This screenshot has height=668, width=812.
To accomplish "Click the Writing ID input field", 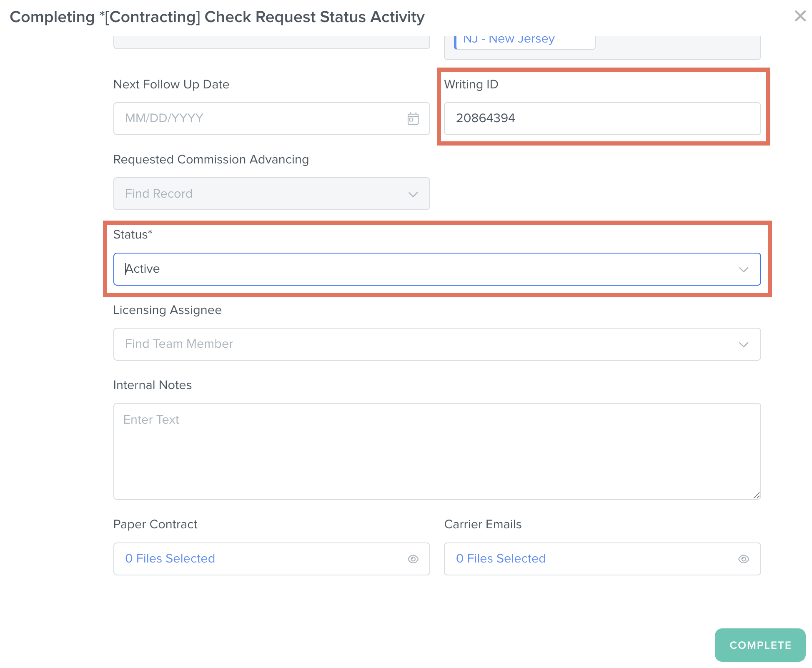I will (602, 118).
